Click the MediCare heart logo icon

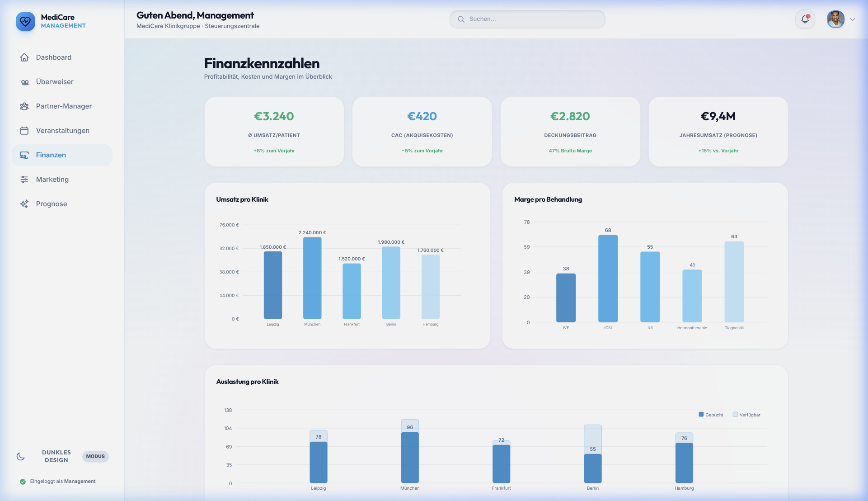(x=25, y=21)
